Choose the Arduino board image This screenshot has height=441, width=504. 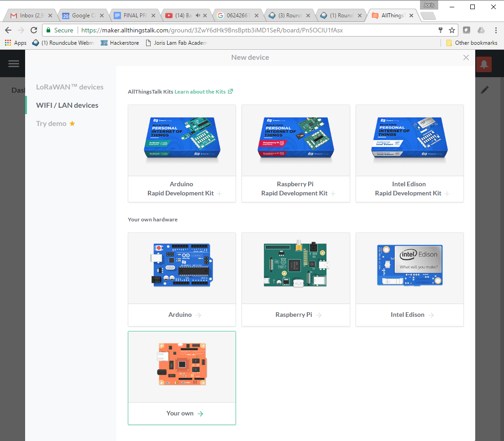click(x=182, y=265)
